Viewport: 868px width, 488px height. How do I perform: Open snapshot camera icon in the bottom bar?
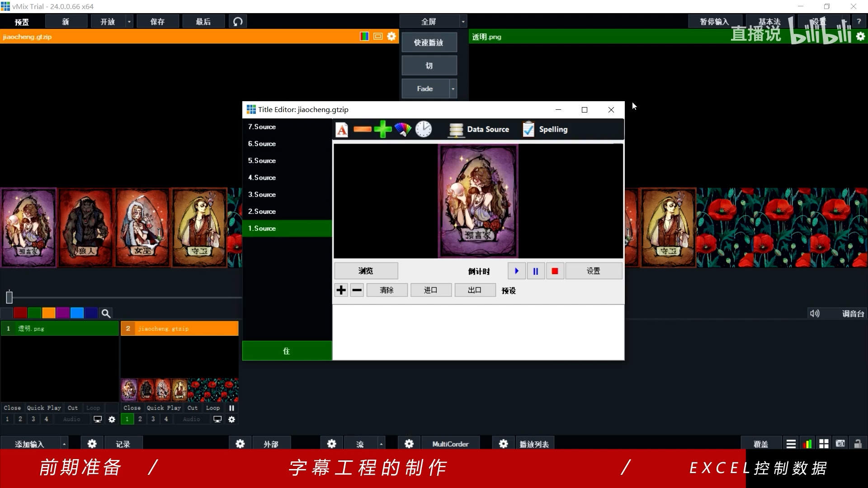click(840, 444)
